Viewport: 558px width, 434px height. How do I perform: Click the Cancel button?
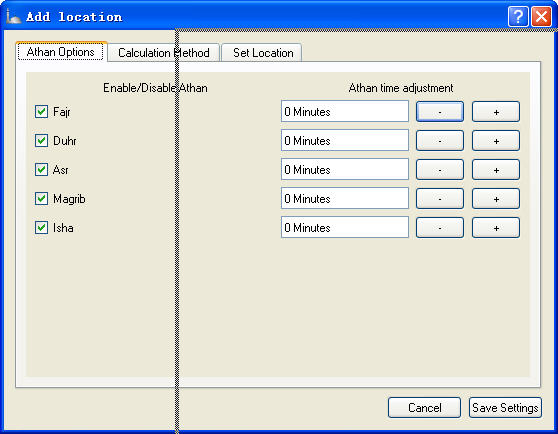coord(425,408)
